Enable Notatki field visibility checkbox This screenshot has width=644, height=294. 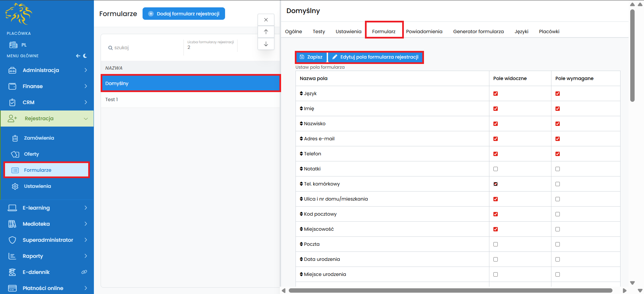click(495, 169)
